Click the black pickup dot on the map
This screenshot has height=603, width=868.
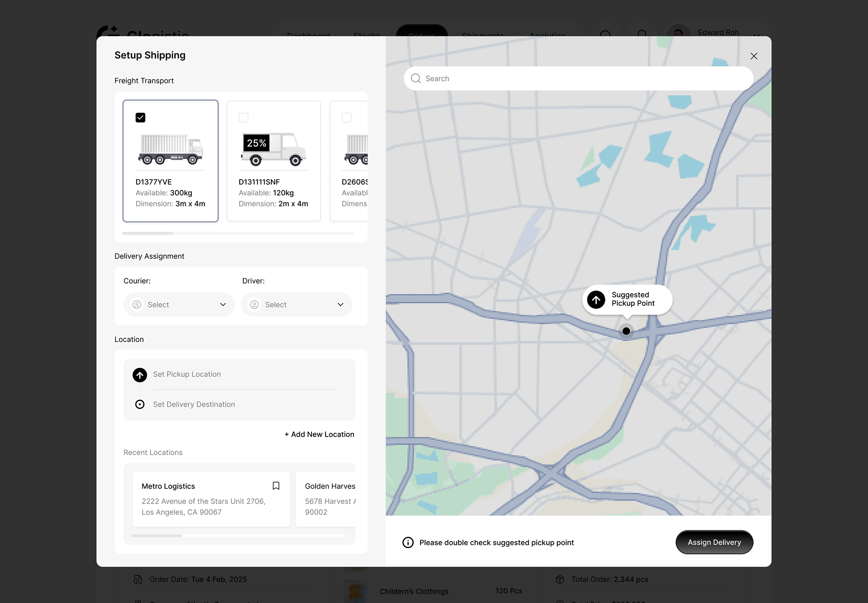pos(626,331)
